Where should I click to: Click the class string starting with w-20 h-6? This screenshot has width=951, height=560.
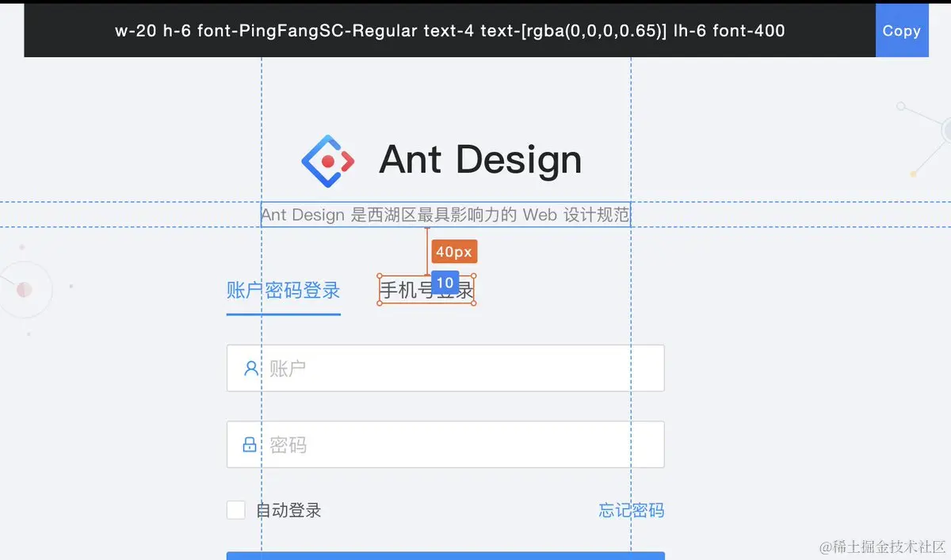click(449, 31)
